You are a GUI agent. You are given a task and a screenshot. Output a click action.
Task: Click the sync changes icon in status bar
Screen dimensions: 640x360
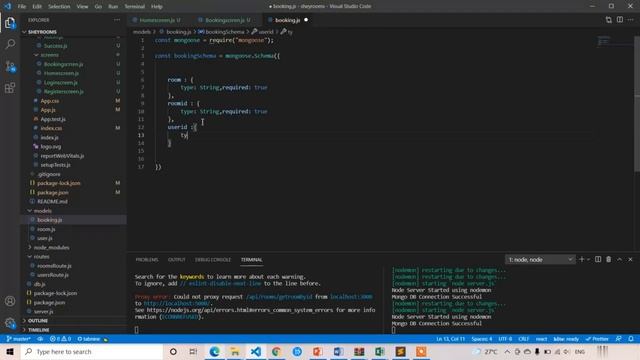(x=40, y=339)
